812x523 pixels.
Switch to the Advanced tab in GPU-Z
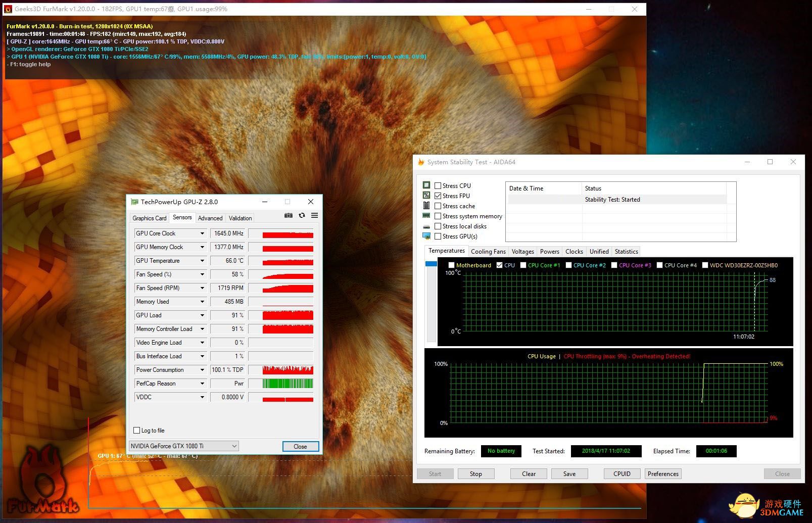pyautogui.click(x=210, y=218)
